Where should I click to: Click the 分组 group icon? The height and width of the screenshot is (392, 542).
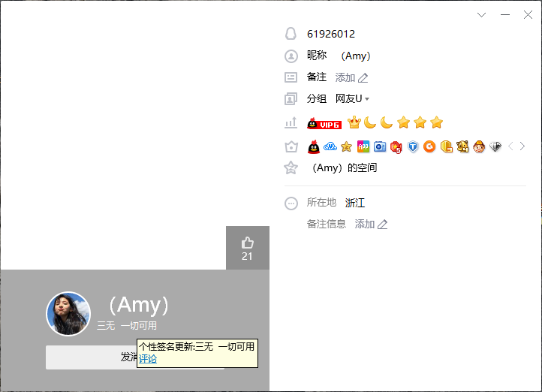291,99
